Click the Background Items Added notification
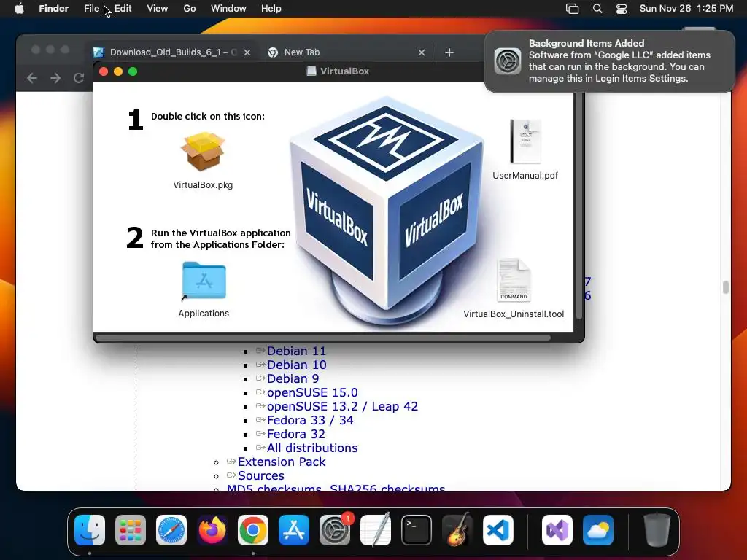747x560 pixels. coord(610,61)
